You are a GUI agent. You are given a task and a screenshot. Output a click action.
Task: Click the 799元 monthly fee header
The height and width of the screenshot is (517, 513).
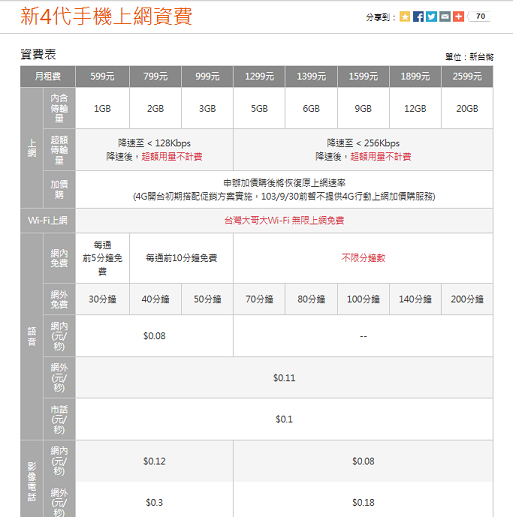(x=155, y=76)
